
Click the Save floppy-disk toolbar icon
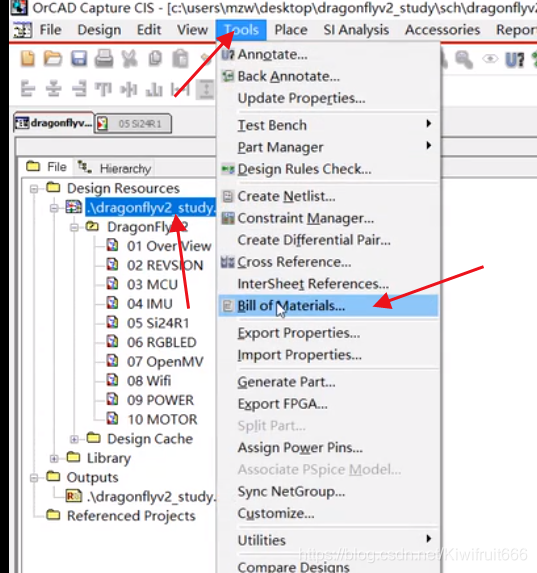79,58
